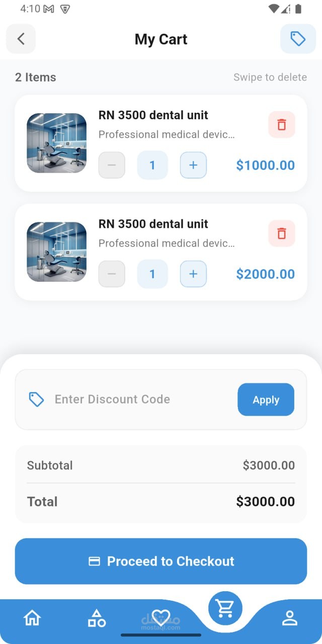Go to Home in bottom navigation
Viewport: 322px width, 644px height.
(32, 617)
